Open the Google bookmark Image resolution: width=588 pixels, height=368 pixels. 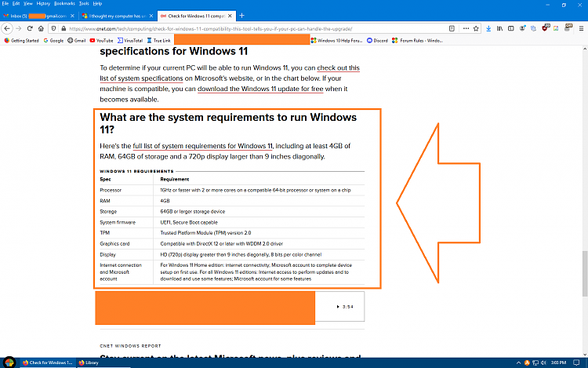(x=53, y=41)
